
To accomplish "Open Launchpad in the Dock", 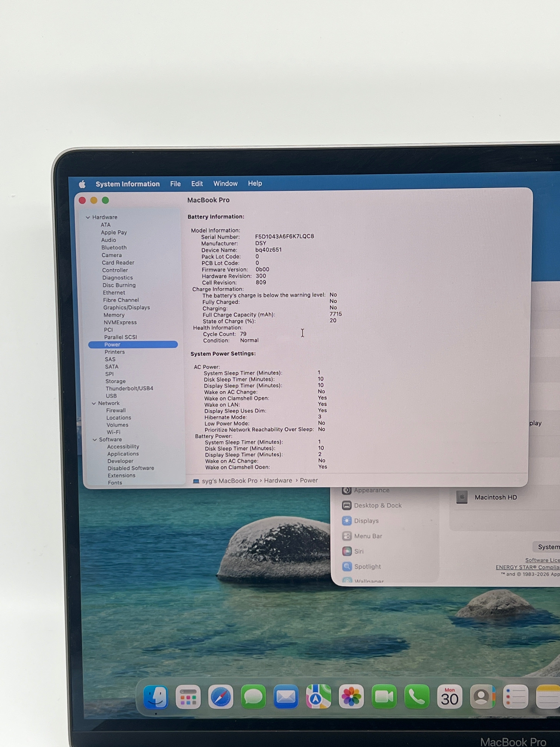I will pos(188,697).
